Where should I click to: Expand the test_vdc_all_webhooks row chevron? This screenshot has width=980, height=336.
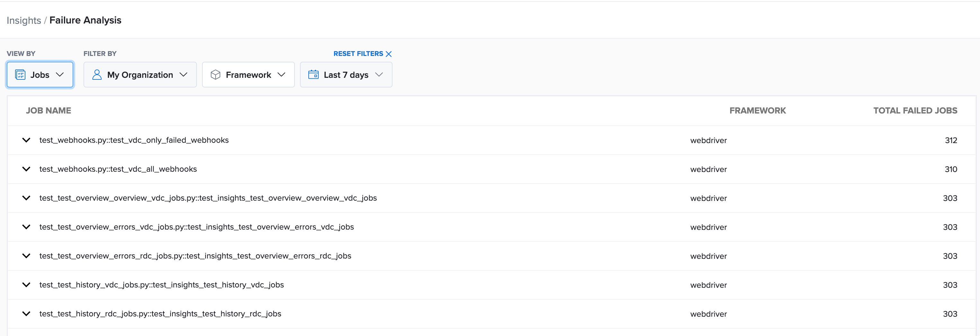[26, 169]
